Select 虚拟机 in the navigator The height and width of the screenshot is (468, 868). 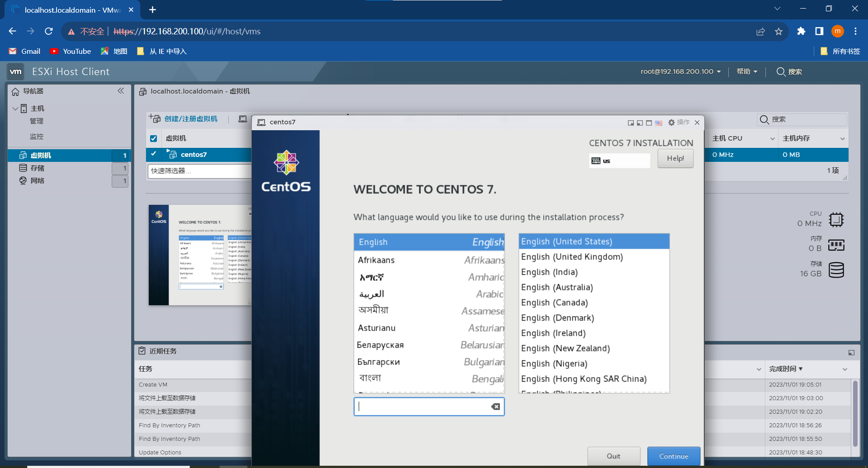(x=69, y=155)
